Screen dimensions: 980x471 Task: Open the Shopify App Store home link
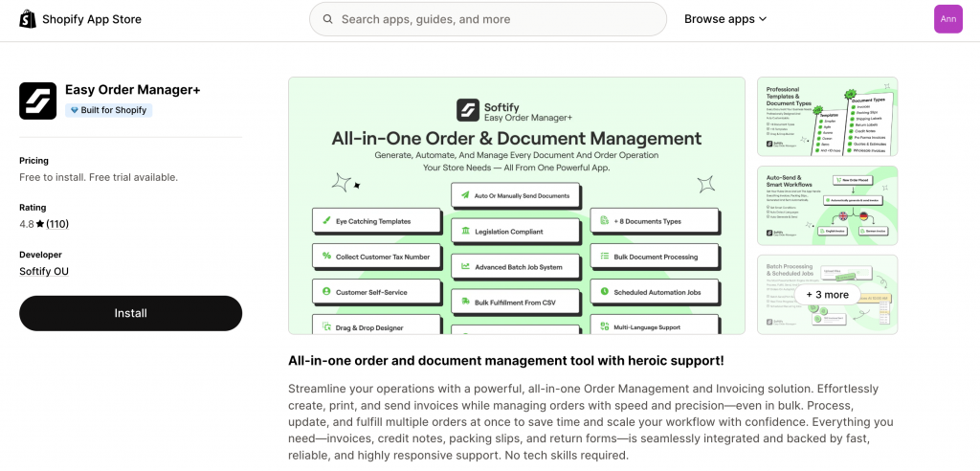pyautogui.click(x=80, y=19)
